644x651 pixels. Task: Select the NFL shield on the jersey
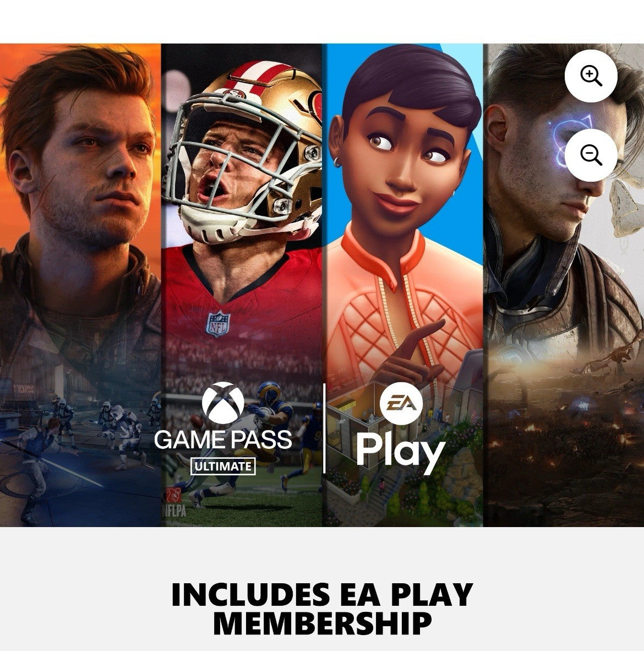[x=219, y=323]
